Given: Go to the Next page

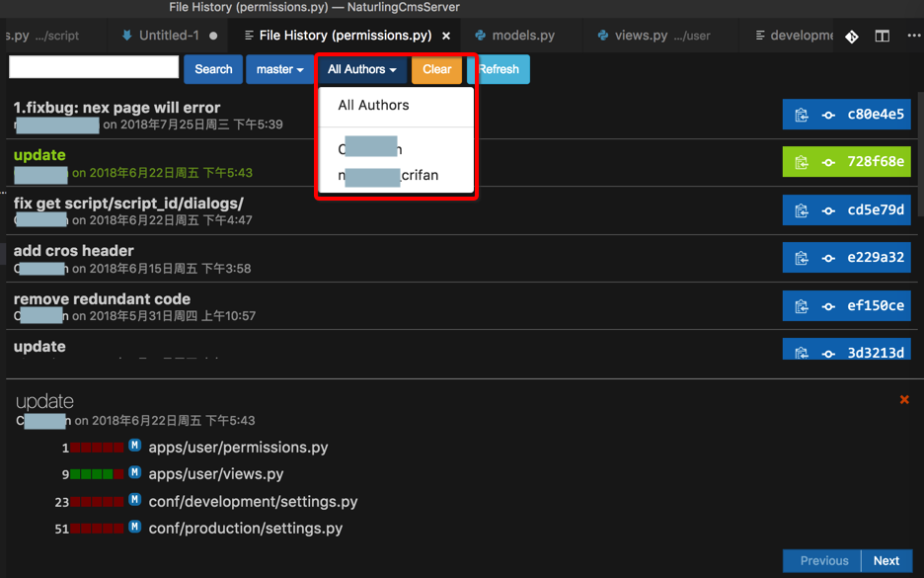Looking at the screenshot, I should (x=886, y=561).
